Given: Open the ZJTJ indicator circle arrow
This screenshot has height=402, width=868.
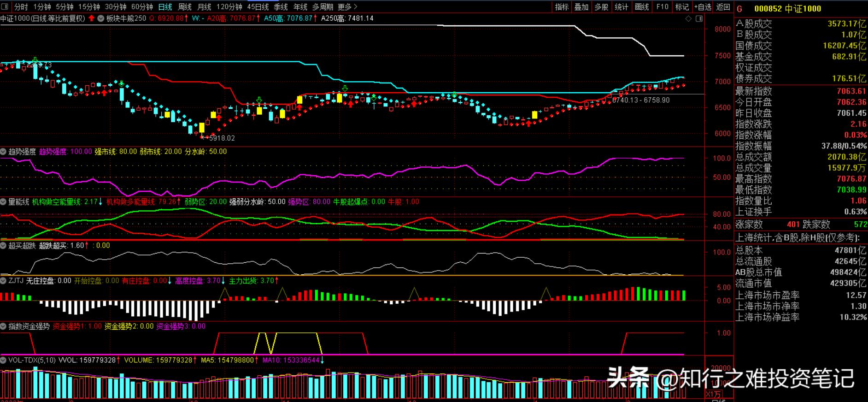Looking at the screenshot, I should pos(4,281).
